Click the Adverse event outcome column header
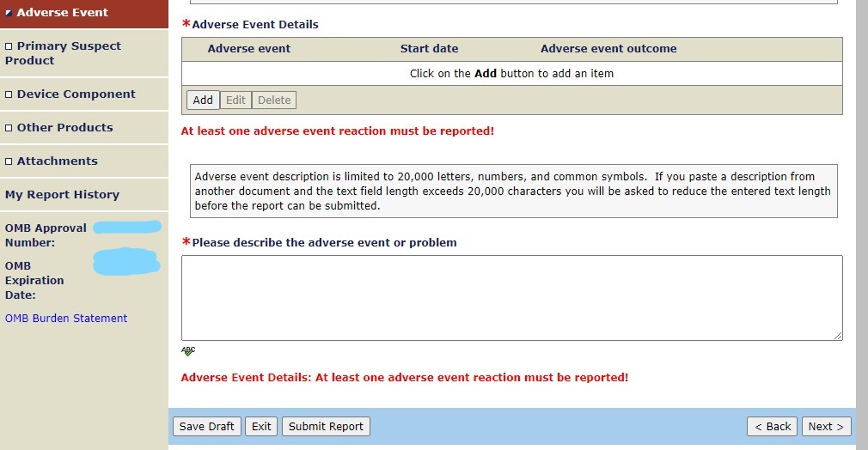 coord(608,49)
